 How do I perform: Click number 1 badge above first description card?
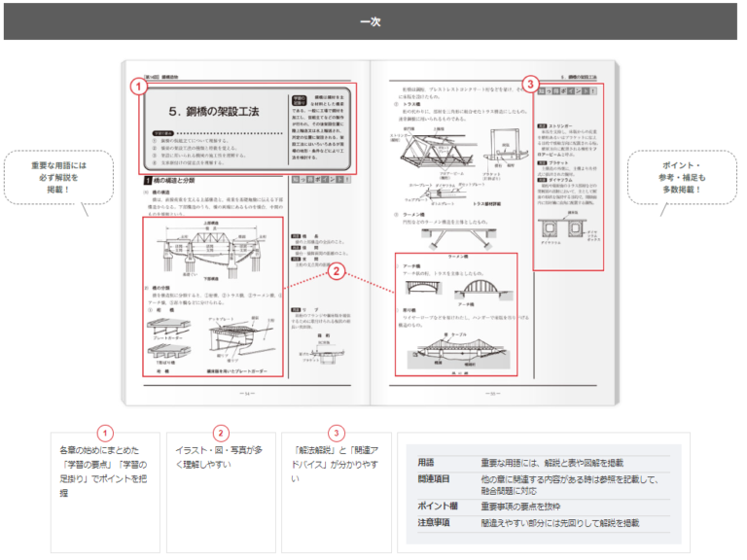(x=106, y=433)
